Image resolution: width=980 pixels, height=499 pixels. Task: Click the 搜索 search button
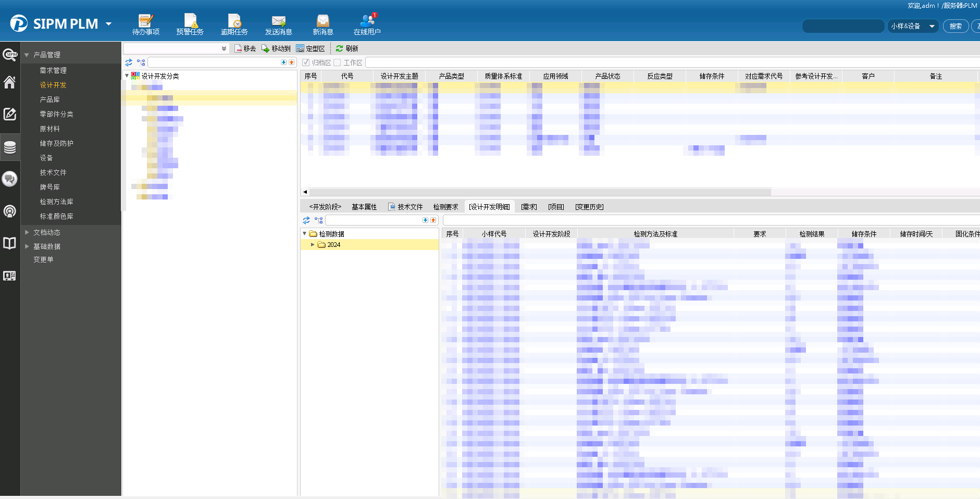(956, 26)
